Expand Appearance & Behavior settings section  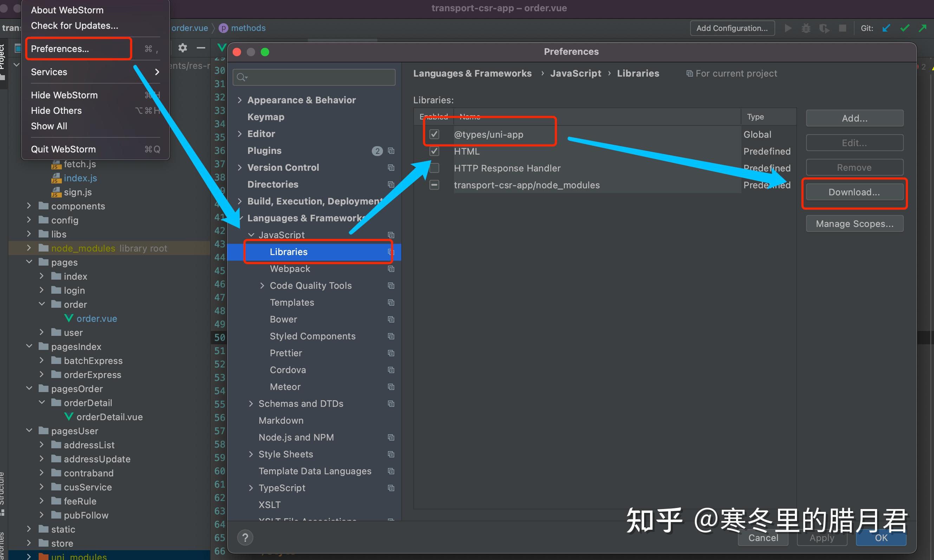tap(240, 100)
